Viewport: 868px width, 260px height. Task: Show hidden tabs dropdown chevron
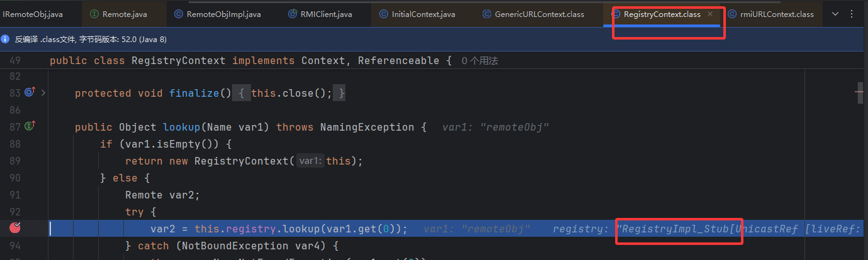(x=835, y=14)
